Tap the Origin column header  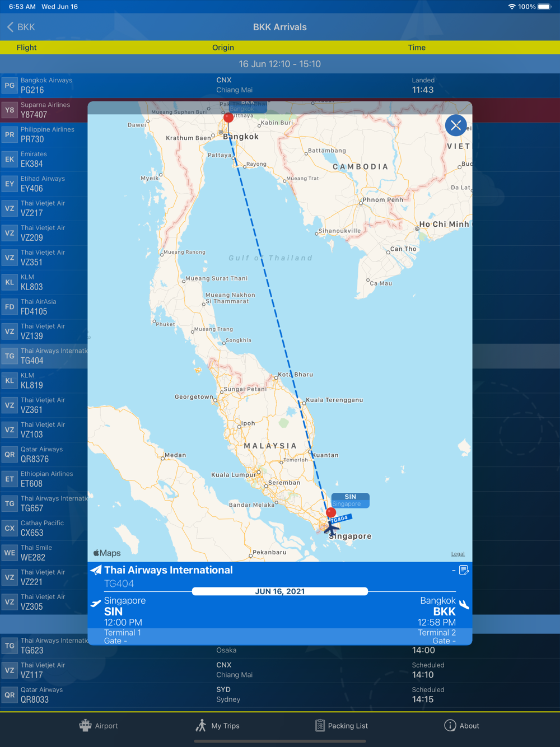(x=223, y=48)
